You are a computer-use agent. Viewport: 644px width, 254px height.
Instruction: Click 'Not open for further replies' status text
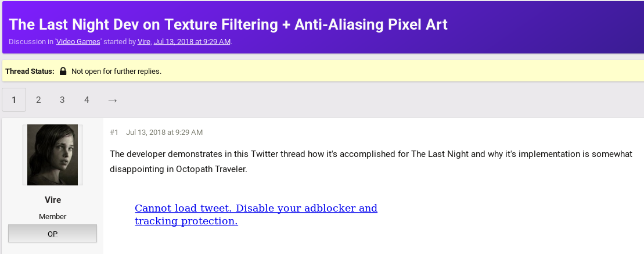click(116, 71)
